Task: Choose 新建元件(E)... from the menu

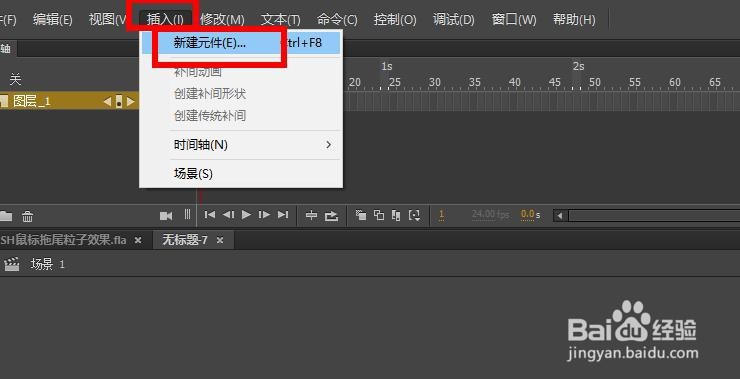Action: (x=241, y=43)
